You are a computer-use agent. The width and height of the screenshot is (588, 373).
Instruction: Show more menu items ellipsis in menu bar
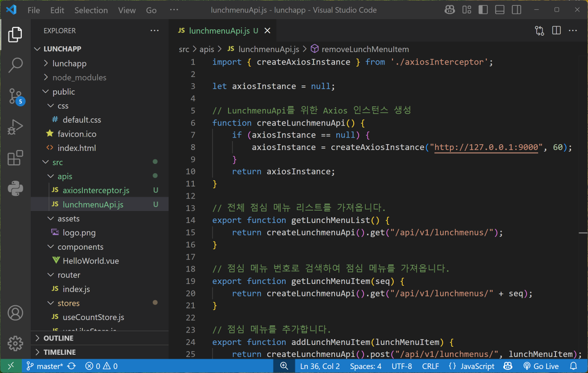point(174,10)
